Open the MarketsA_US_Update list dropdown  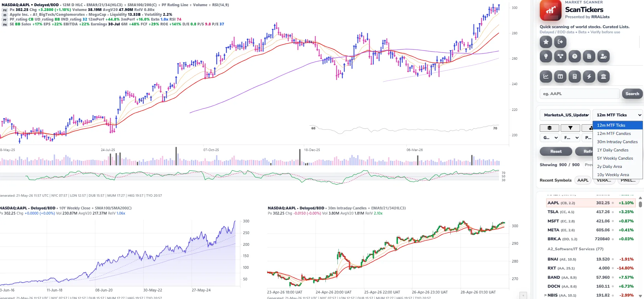pos(565,115)
